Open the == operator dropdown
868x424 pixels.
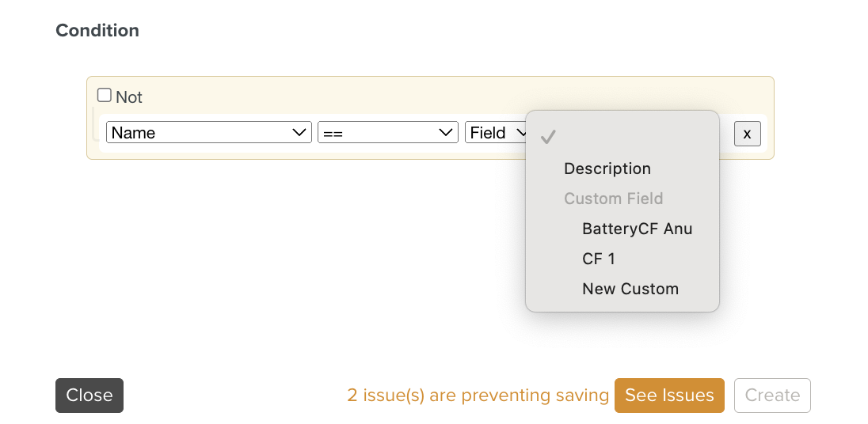pos(387,133)
